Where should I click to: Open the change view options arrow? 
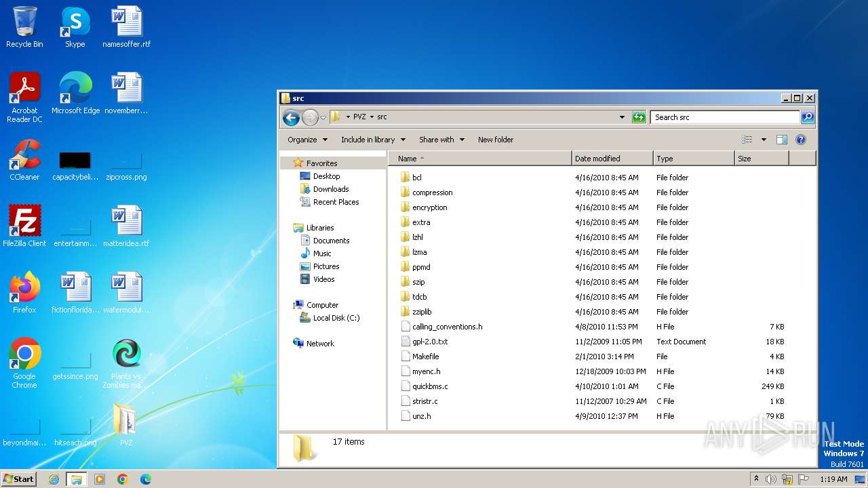tap(764, 140)
